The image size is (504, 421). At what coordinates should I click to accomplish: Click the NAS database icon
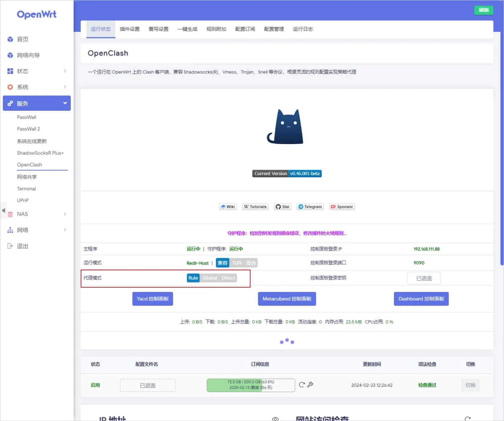(10, 214)
